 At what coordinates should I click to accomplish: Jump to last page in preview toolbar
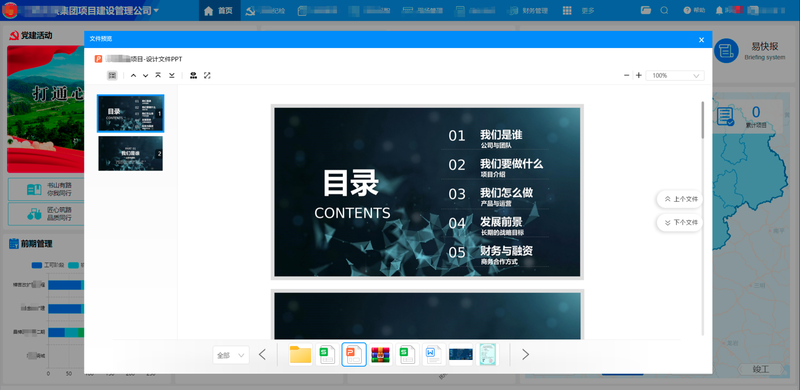click(x=172, y=76)
